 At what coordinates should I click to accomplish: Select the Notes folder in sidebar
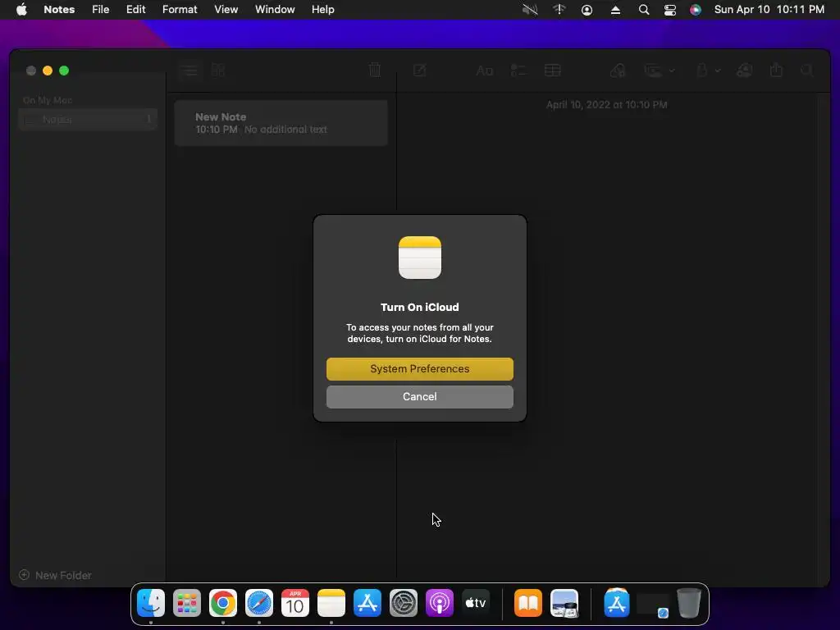point(88,120)
